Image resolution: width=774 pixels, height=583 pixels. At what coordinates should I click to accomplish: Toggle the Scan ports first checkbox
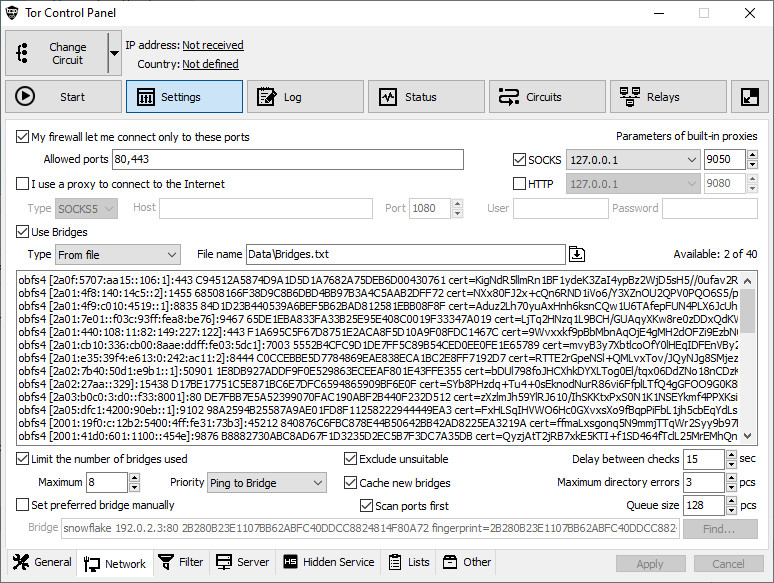click(x=366, y=505)
